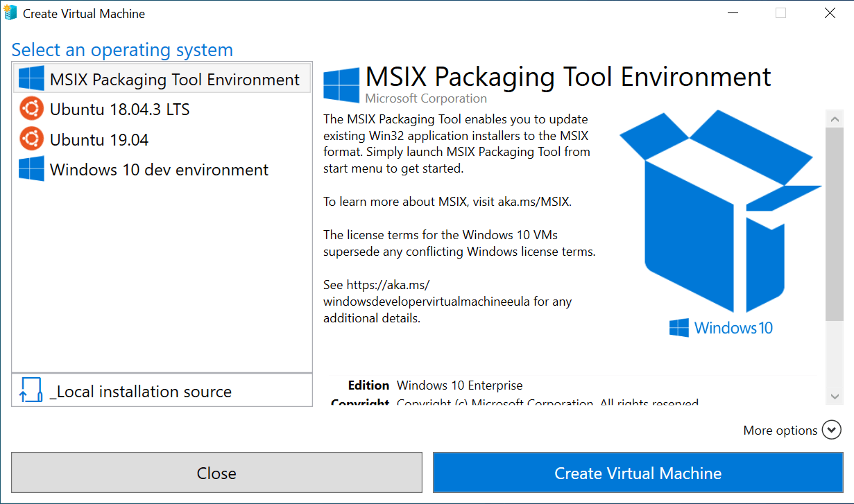Choose Local installation source
This screenshot has height=504, width=854.
pos(142,390)
